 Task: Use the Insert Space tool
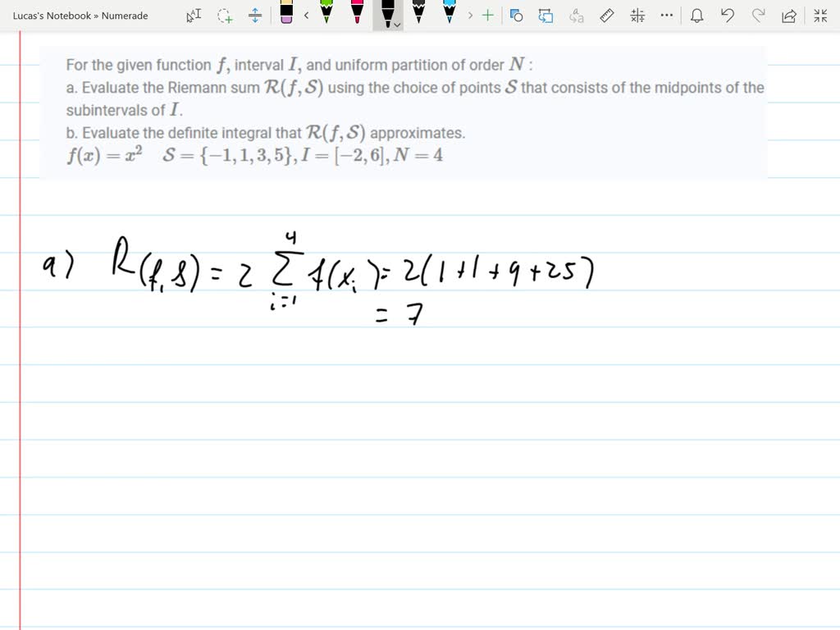click(255, 15)
